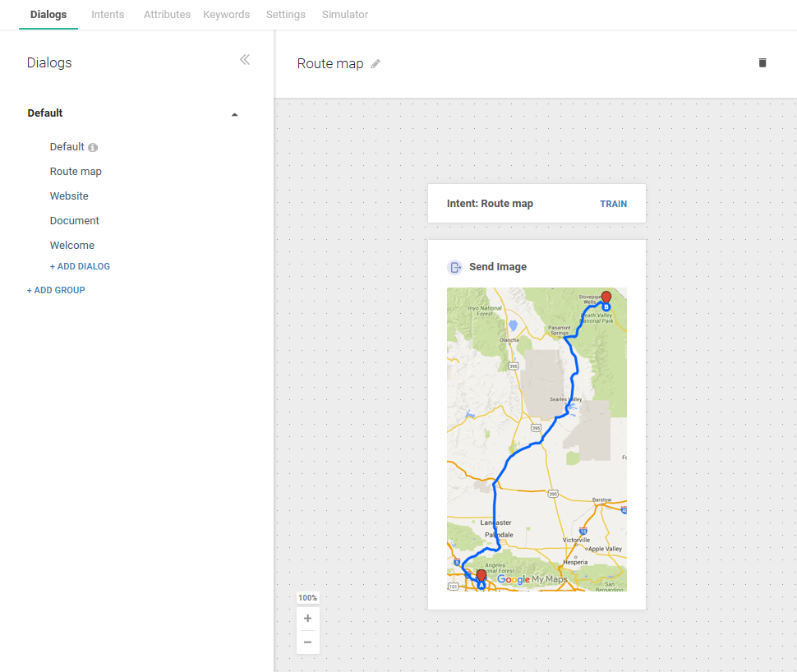This screenshot has height=672, width=797.
Task: Zoom out the canvas with minus button
Action: click(x=307, y=642)
